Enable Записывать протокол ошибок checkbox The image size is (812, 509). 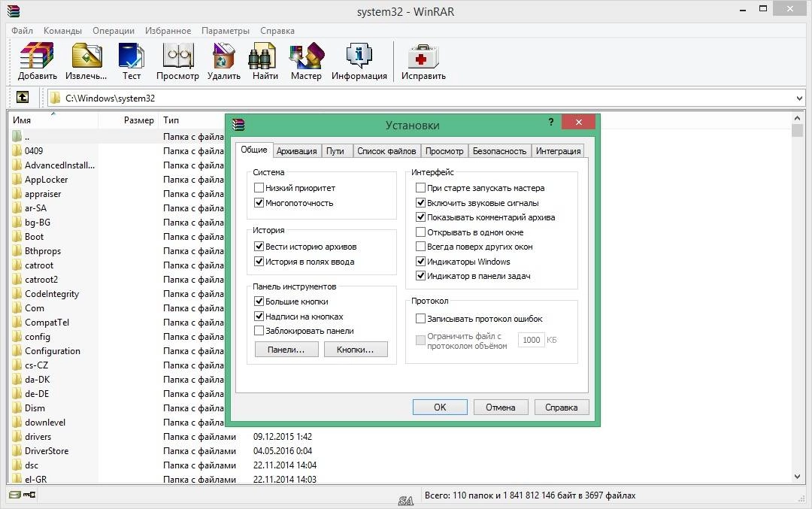click(x=421, y=319)
